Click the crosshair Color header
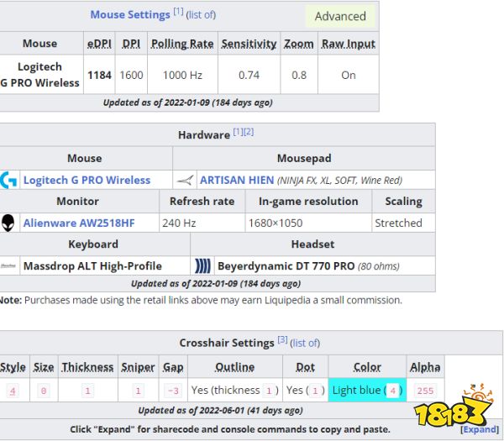Screen dimensions: 504x441 (x=367, y=367)
